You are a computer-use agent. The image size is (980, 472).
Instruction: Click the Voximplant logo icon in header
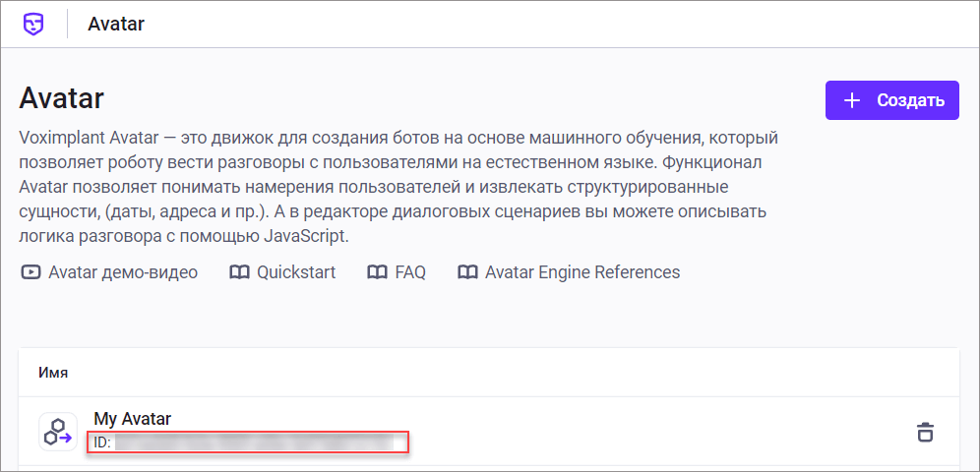pyautogui.click(x=33, y=24)
